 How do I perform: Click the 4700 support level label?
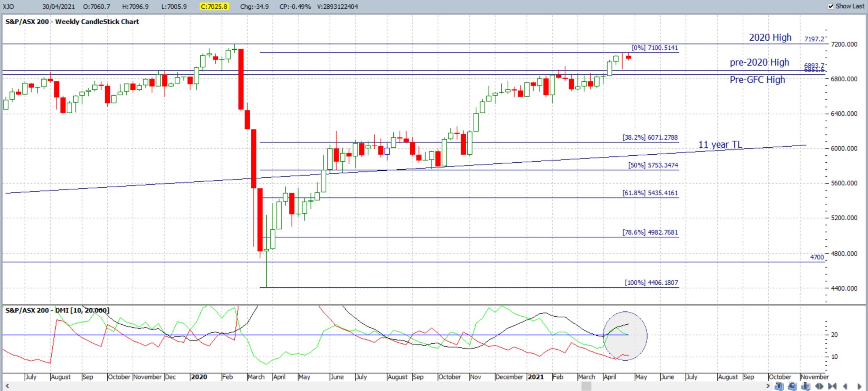click(817, 257)
